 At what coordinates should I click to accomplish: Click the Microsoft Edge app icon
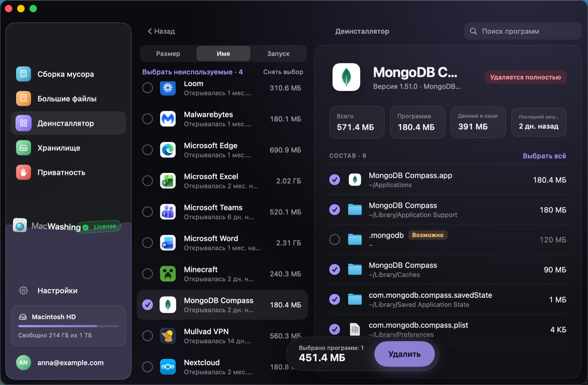tap(168, 150)
